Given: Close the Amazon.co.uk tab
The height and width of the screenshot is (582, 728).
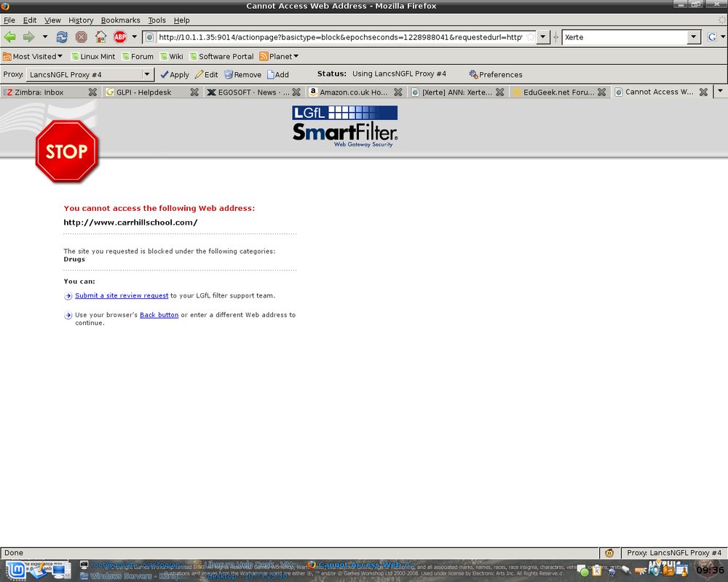Looking at the screenshot, I should coord(398,92).
